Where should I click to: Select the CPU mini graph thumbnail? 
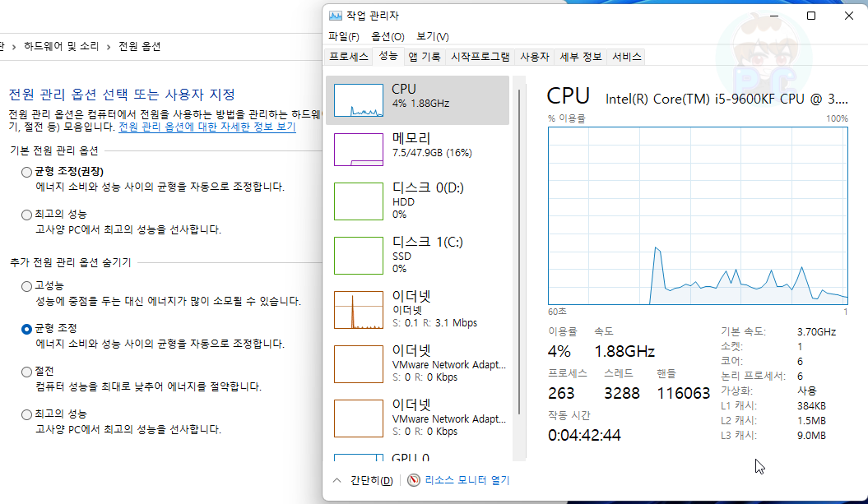[x=359, y=100]
